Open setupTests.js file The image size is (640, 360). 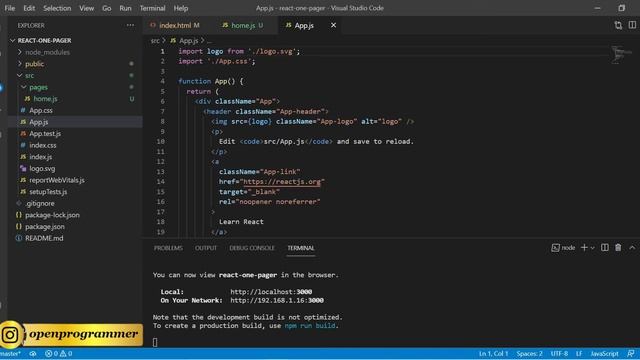48,192
